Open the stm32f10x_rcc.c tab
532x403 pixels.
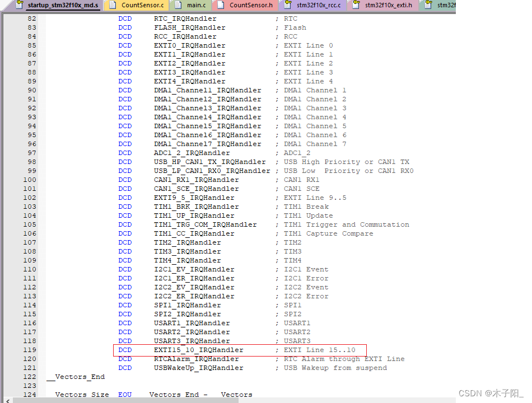(x=314, y=5)
